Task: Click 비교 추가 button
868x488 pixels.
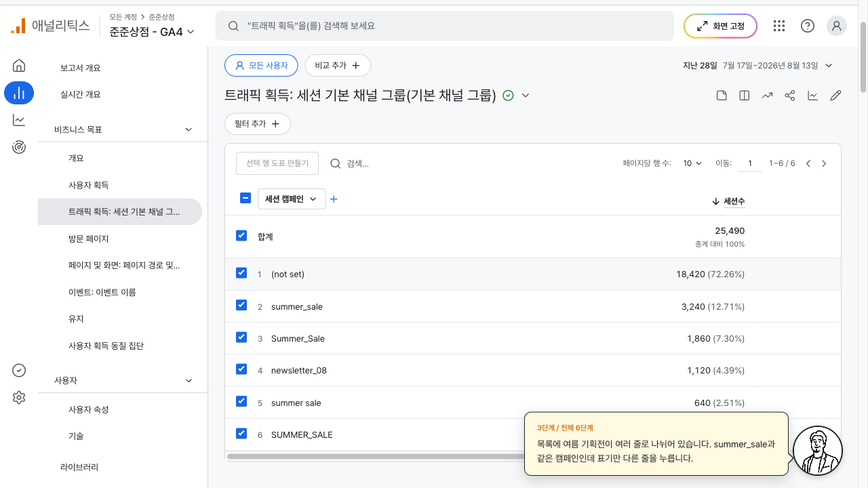Action: pyautogui.click(x=338, y=66)
